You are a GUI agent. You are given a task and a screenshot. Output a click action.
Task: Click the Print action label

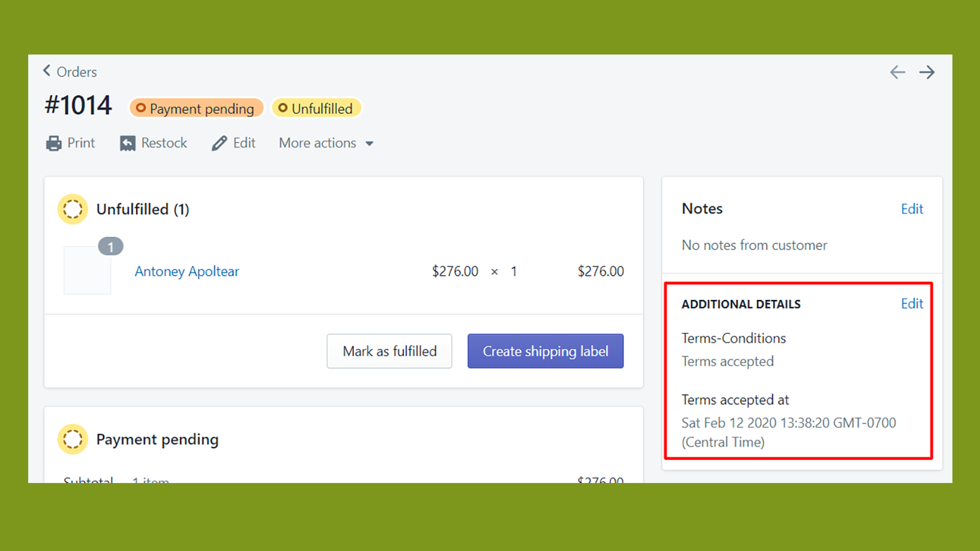coord(81,143)
